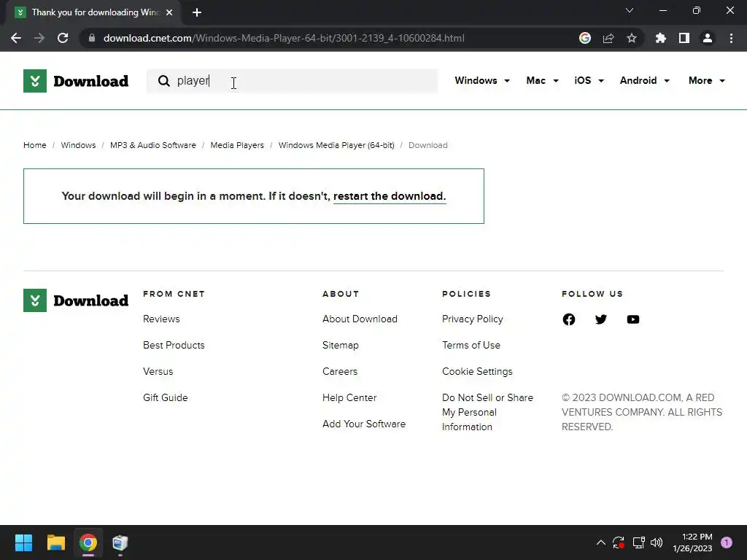Click 'restart the download' link
The width and height of the screenshot is (747, 560).
(390, 196)
